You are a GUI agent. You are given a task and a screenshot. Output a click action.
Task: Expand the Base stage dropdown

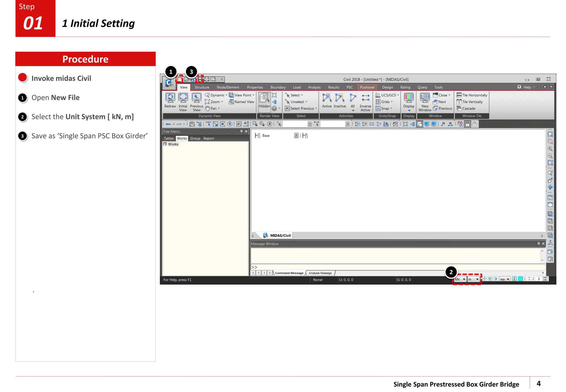tap(296, 135)
